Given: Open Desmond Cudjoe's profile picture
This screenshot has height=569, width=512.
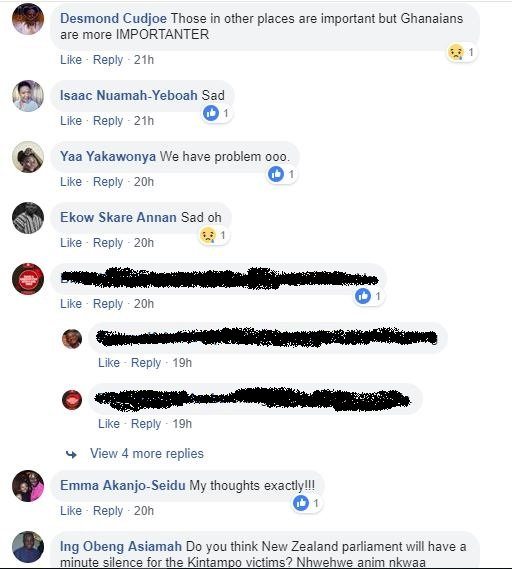Looking at the screenshot, I should pyautogui.click(x=28, y=19).
